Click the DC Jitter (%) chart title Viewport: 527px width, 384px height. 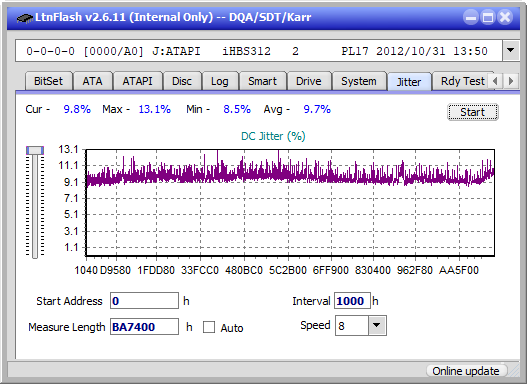(273, 136)
